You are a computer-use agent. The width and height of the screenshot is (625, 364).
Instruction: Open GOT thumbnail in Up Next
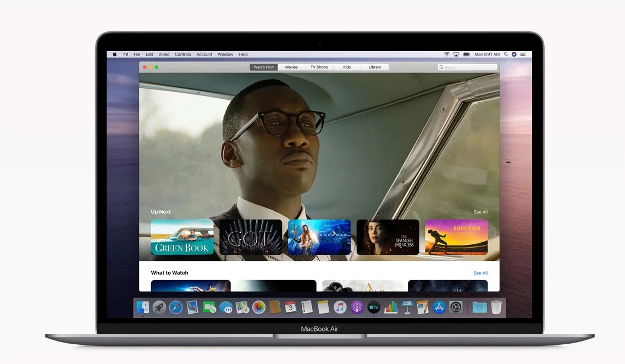click(251, 237)
